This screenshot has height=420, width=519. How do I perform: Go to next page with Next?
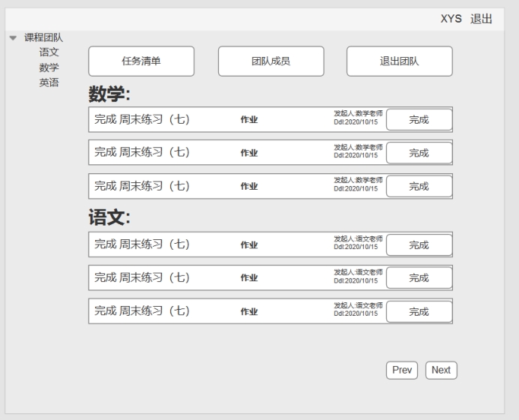click(441, 370)
